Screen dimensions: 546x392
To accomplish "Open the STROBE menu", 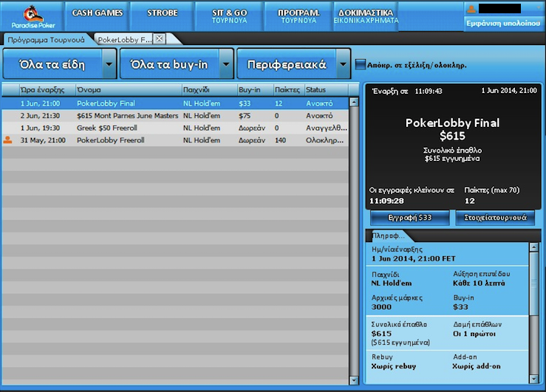I will 163,16.
